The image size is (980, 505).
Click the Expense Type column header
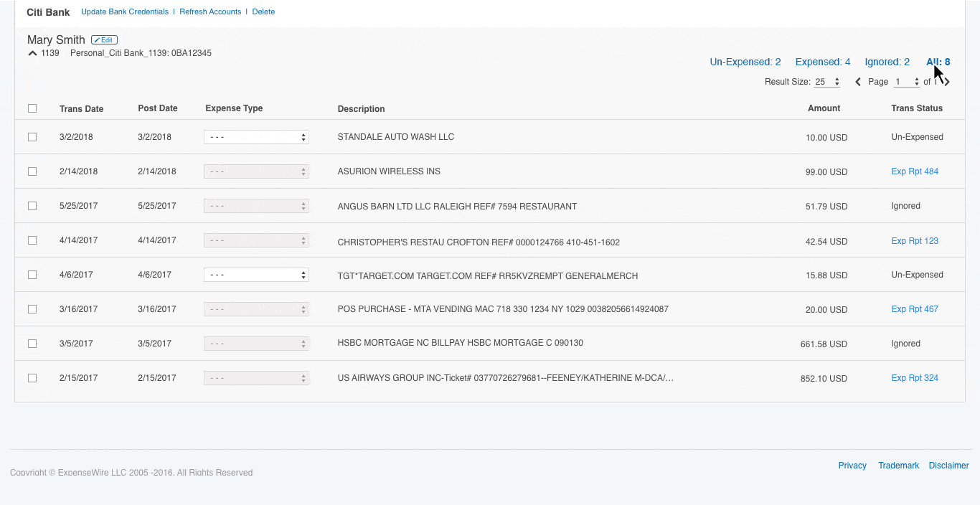[234, 108]
